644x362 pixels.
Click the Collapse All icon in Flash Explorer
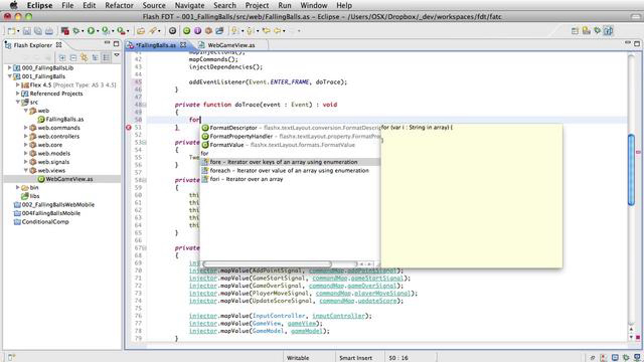[73, 58]
